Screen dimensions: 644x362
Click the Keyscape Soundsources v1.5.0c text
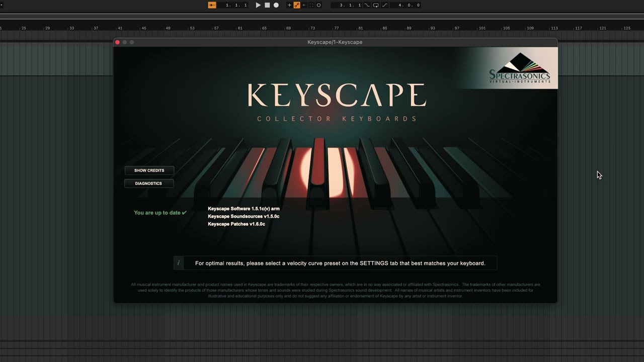(x=244, y=216)
